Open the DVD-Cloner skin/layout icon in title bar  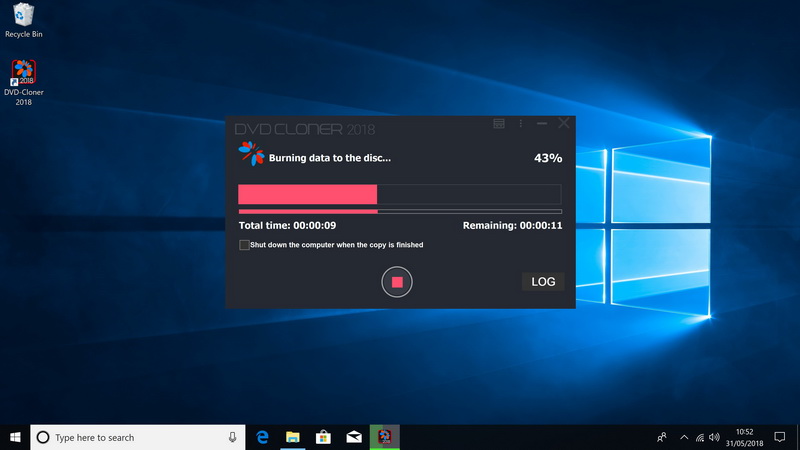499,123
